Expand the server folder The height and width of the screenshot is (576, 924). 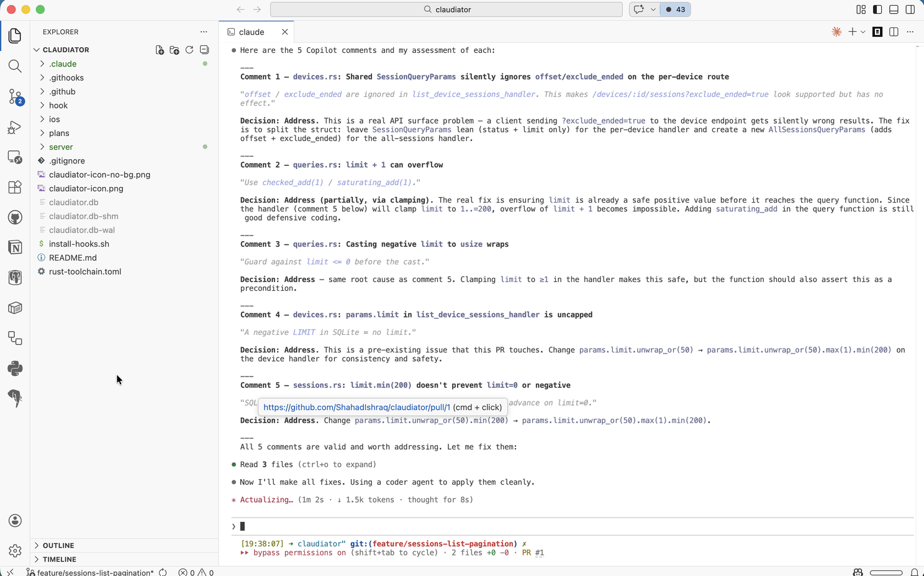tap(61, 147)
